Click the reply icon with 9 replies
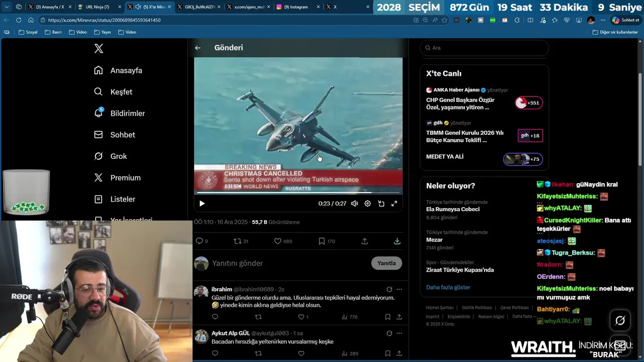The width and height of the screenshot is (644, 362). point(201,241)
